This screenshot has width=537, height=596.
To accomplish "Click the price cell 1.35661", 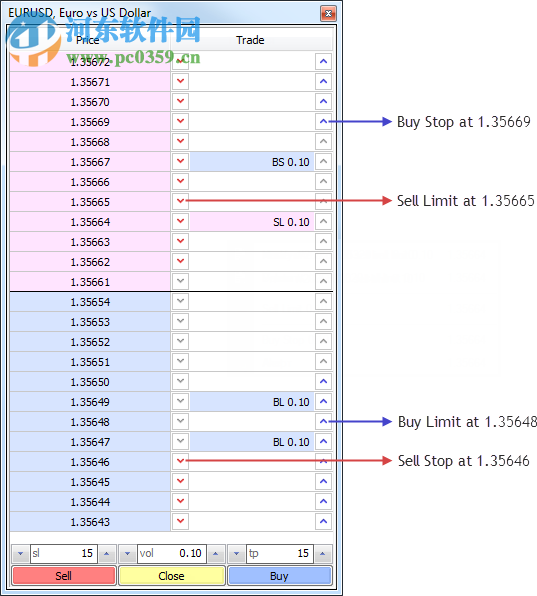I will (x=90, y=282).
